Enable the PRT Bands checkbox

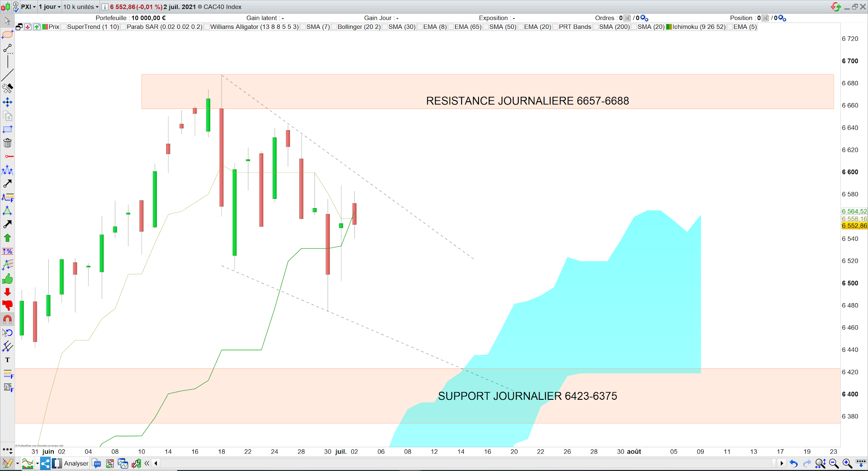click(555, 27)
